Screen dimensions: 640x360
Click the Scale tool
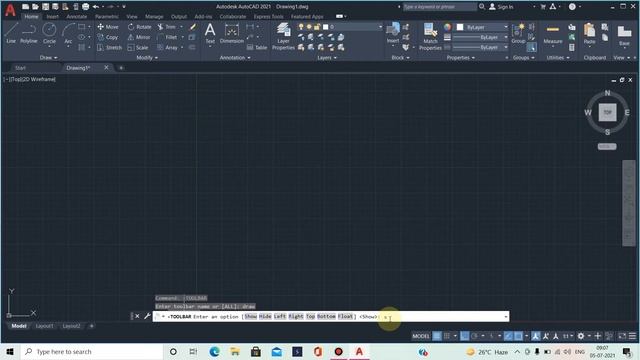[138, 48]
